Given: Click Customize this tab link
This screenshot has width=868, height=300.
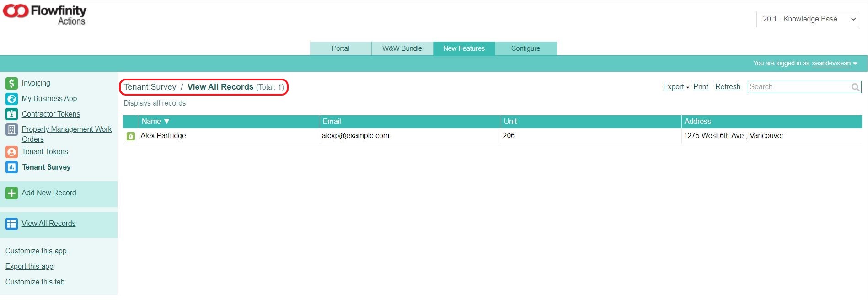Looking at the screenshot, I should [35, 282].
